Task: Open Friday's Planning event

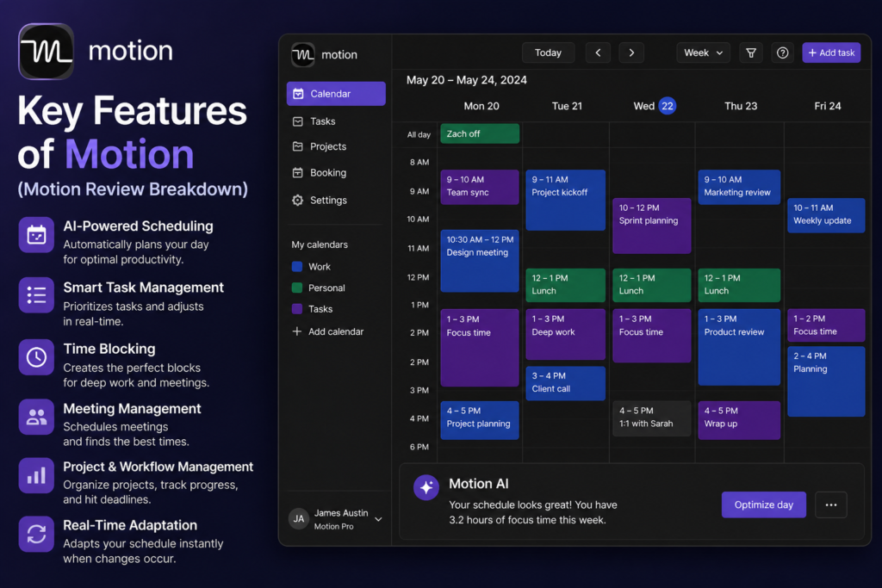Action: 826,381
